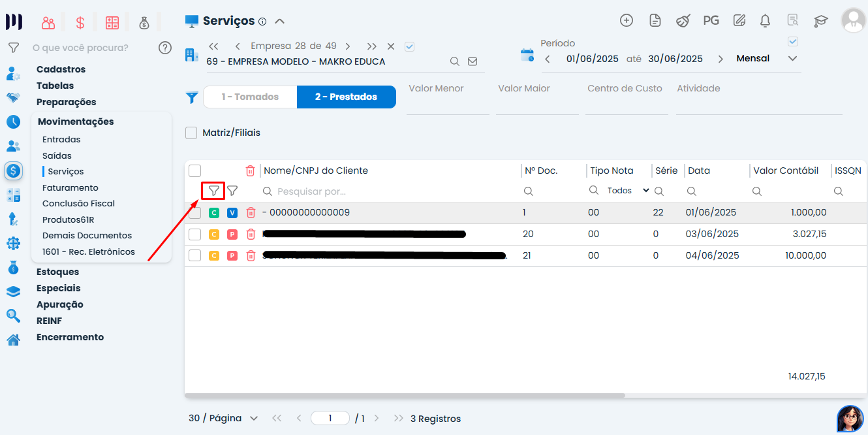The image size is (868, 435).
Task: Switch to 1 - Tomados tab
Action: (250, 97)
